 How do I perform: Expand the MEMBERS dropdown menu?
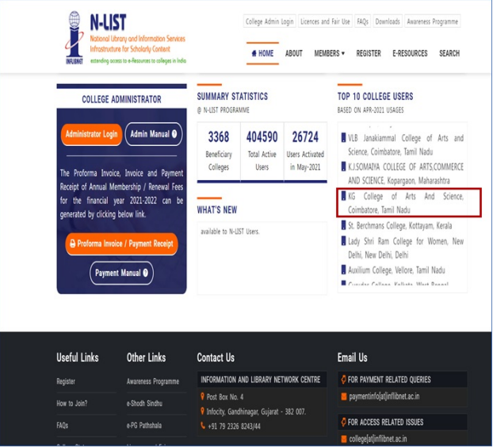330,53
